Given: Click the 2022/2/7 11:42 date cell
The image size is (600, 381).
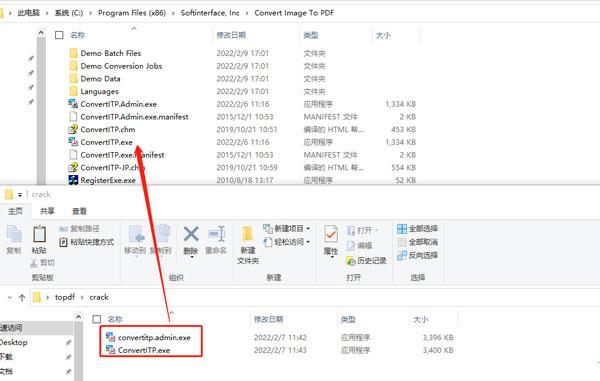Looking at the screenshot, I should 280,337.
